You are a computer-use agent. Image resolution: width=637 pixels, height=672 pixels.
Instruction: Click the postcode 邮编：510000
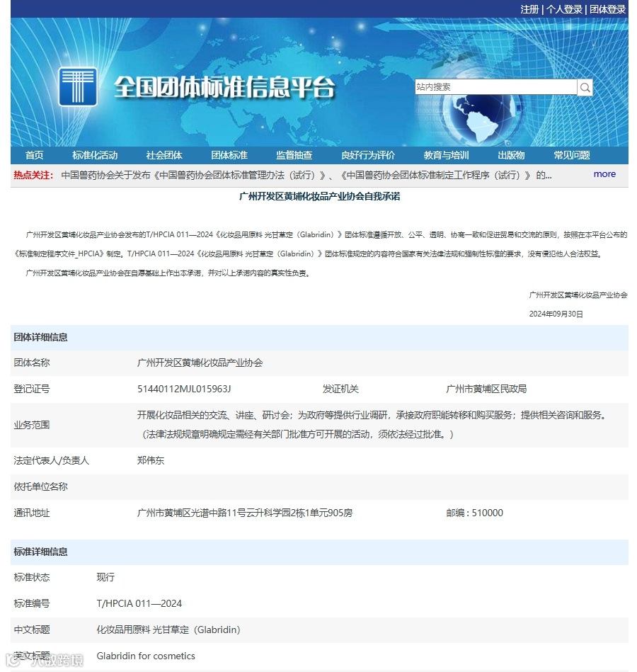point(475,513)
